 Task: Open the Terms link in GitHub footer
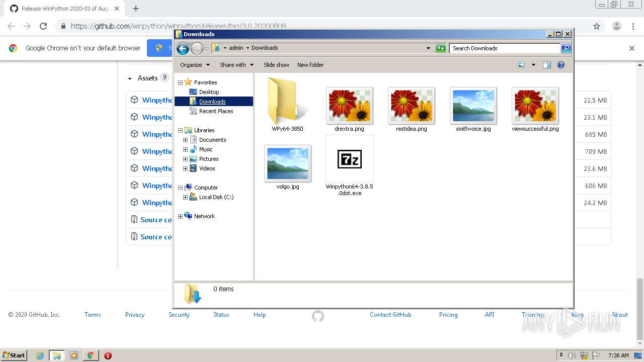(x=93, y=315)
